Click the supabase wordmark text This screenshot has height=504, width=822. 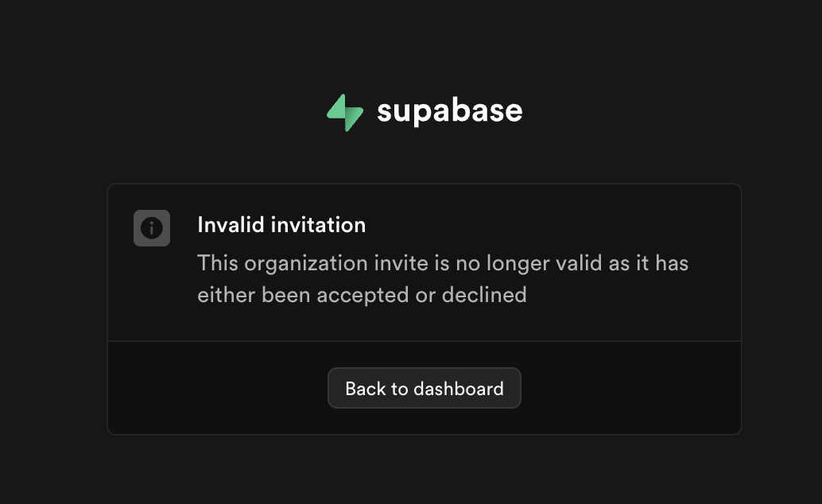pyautogui.click(x=449, y=110)
